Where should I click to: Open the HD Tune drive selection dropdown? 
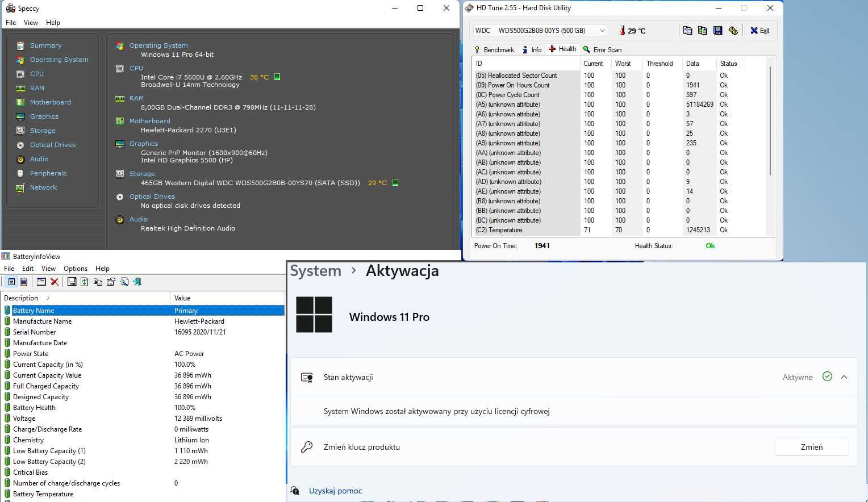tap(540, 31)
